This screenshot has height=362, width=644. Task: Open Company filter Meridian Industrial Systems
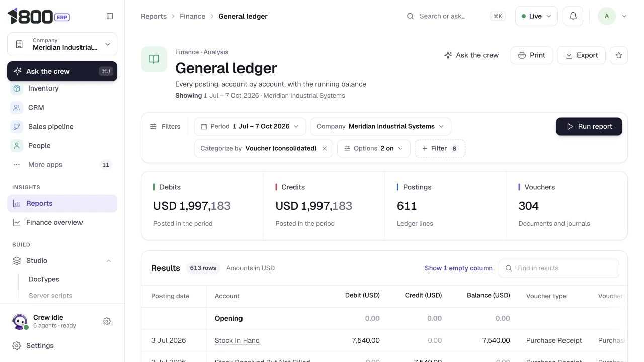coord(380,126)
